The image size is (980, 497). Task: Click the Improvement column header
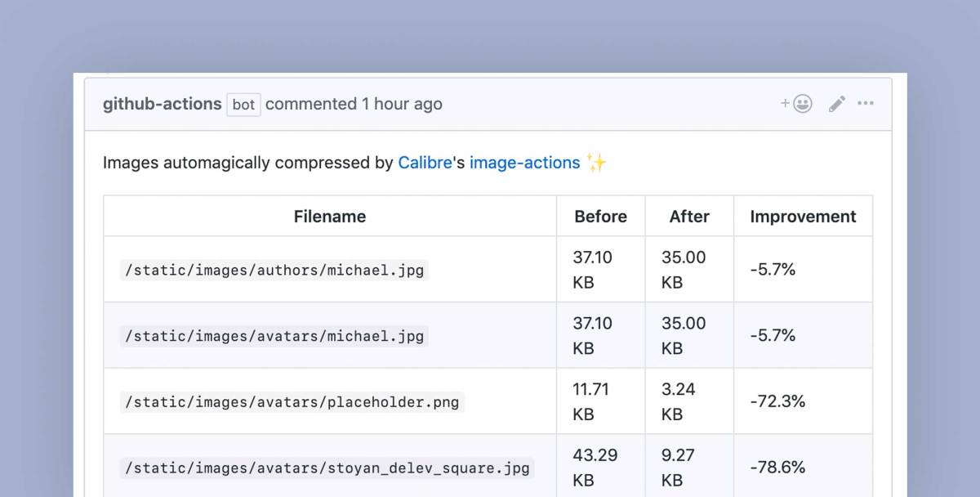click(x=803, y=216)
